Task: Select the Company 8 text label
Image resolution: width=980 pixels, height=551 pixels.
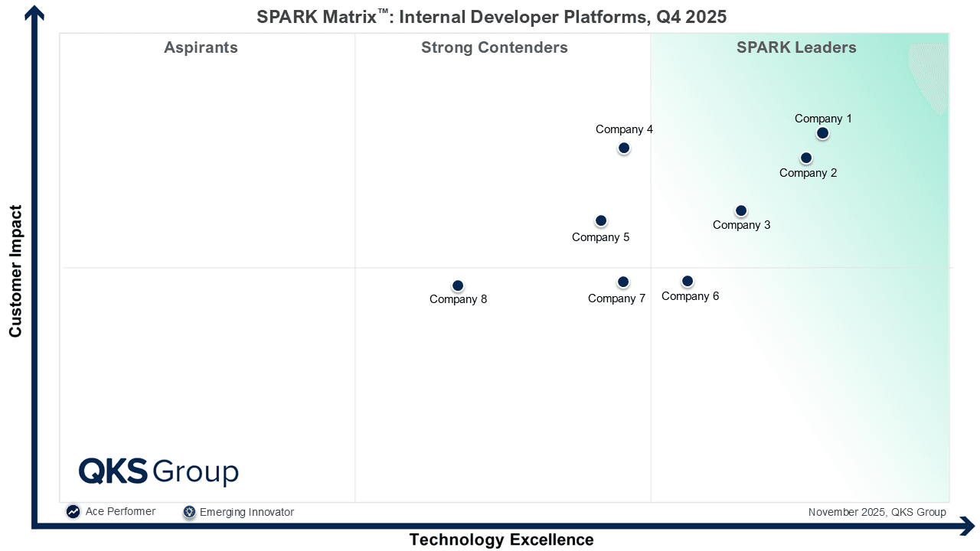Action: tap(458, 299)
